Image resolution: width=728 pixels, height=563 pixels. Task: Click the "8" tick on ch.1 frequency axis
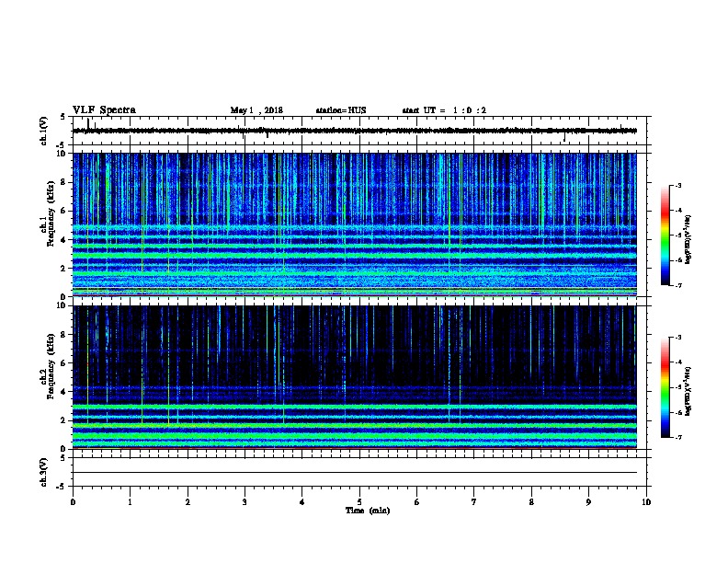click(63, 182)
